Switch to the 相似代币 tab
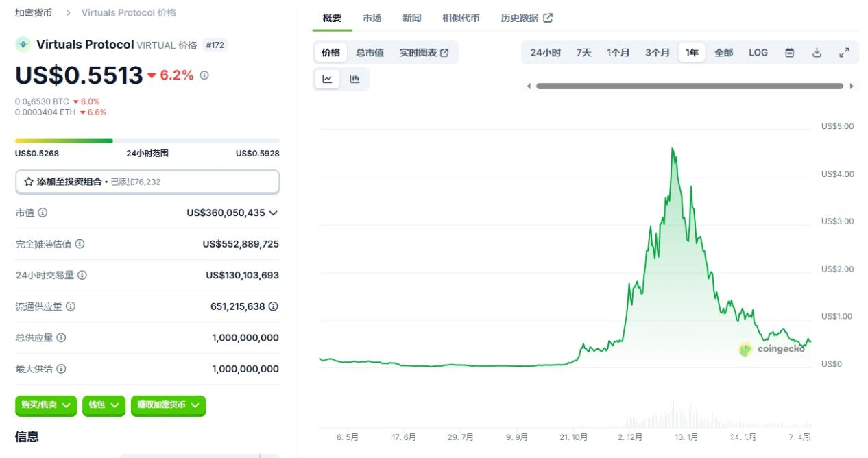This screenshot has height=458, width=868. (x=461, y=18)
